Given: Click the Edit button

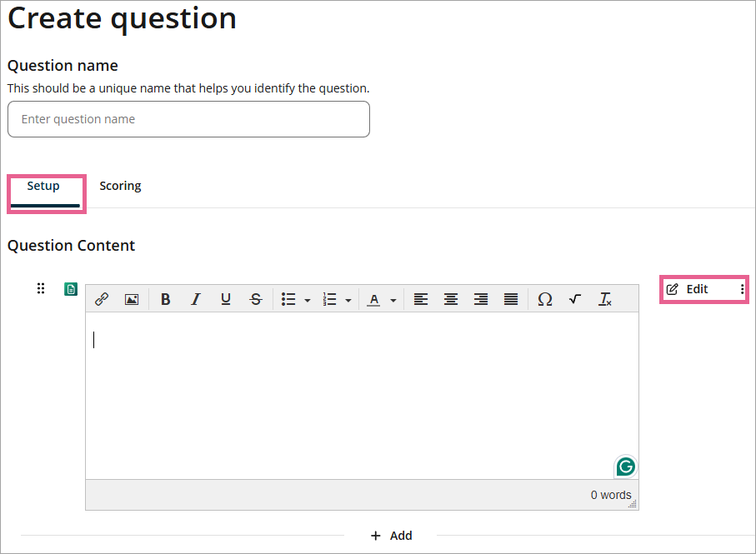Looking at the screenshot, I should pos(688,289).
